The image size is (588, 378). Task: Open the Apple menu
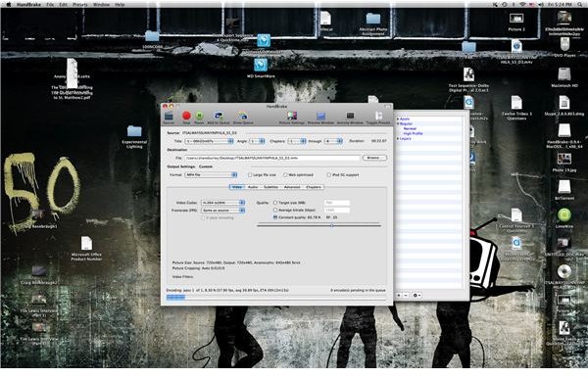tap(9, 5)
